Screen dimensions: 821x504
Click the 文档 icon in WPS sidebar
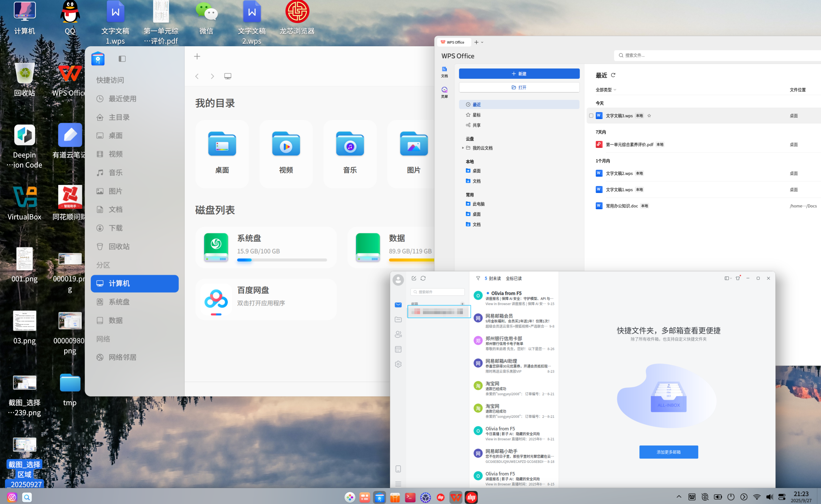point(444,72)
